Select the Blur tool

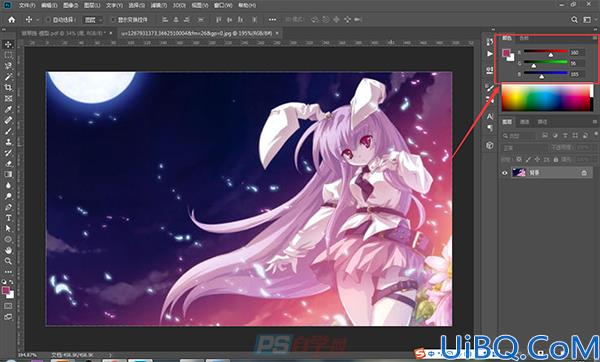[8, 185]
